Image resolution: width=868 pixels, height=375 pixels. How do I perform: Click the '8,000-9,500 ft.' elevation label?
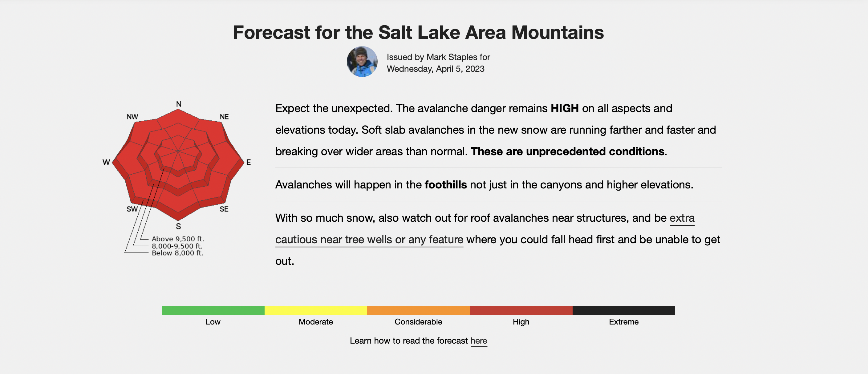coord(177,246)
